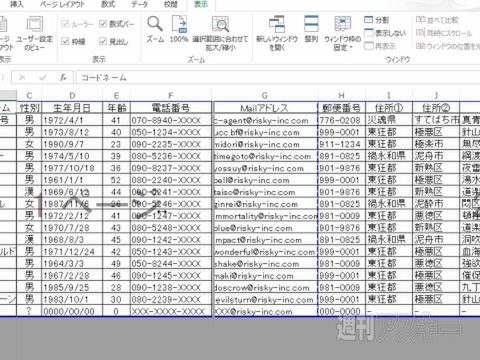This screenshot has width=480, height=360.
Task: Click formula bar containing コードネーム
Action: [278, 78]
